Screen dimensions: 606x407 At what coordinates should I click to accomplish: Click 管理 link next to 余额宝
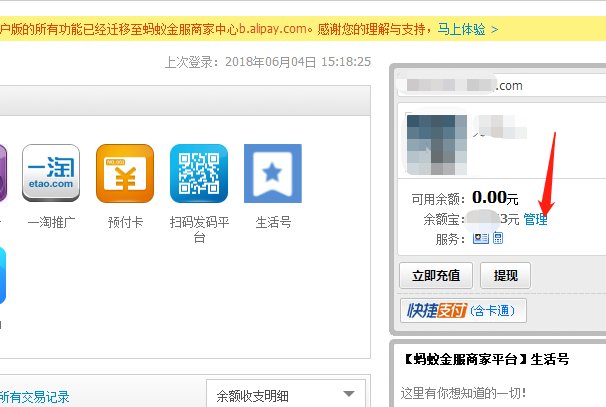pos(535,220)
